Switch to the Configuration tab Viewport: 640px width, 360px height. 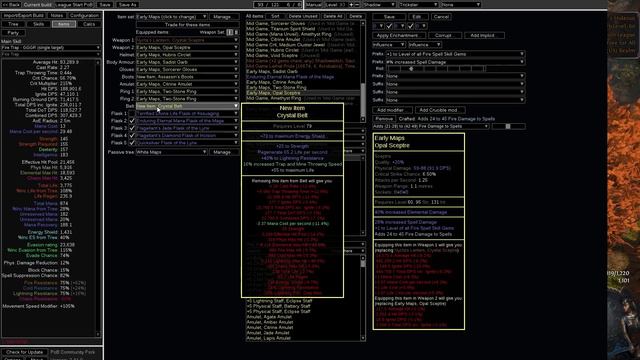pyautogui.click(x=84, y=16)
